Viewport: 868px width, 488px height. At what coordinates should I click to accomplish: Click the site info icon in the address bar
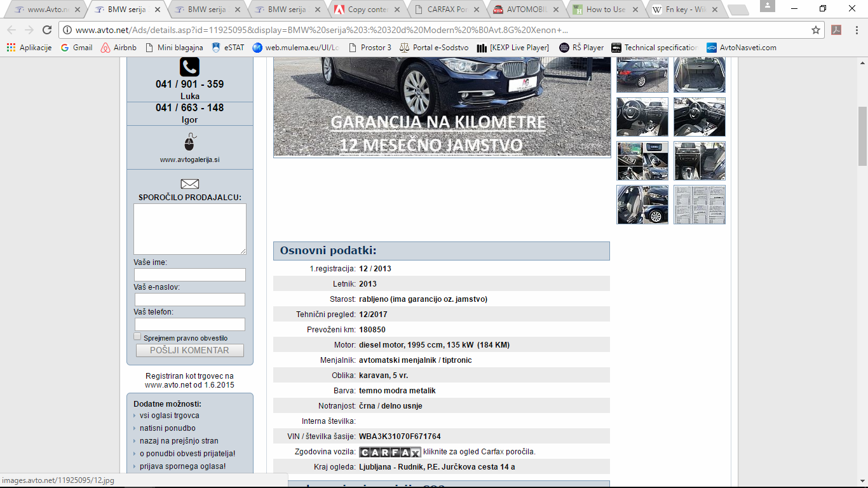click(67, 30)
